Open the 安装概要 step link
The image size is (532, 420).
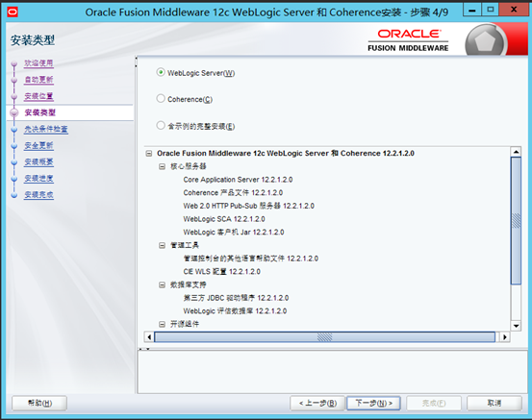tap(38, 162)
